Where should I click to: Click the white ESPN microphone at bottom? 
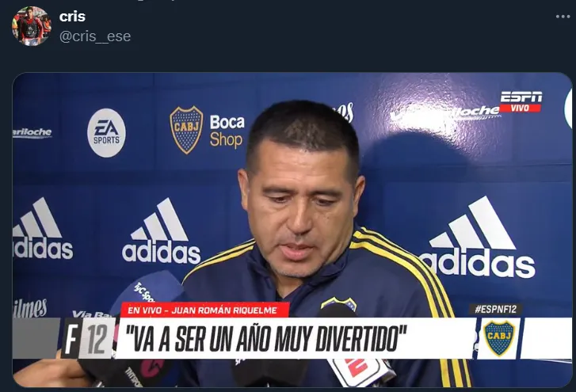click(x=358, y=372)
